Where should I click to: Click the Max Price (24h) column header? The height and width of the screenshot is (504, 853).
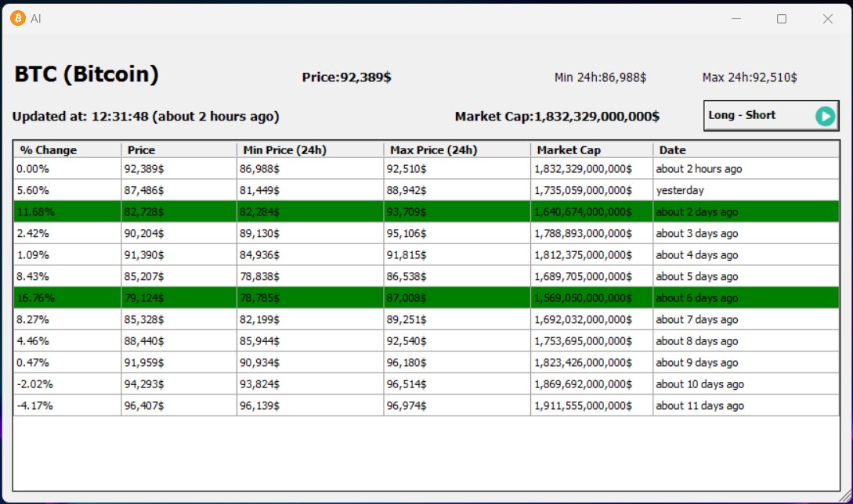click(457, 150)
